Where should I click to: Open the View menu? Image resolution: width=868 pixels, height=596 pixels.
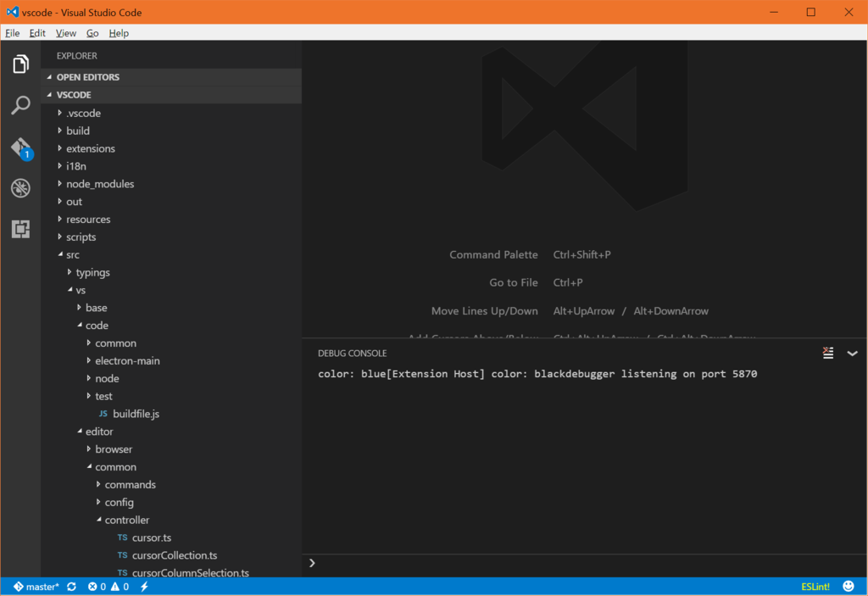66,33
